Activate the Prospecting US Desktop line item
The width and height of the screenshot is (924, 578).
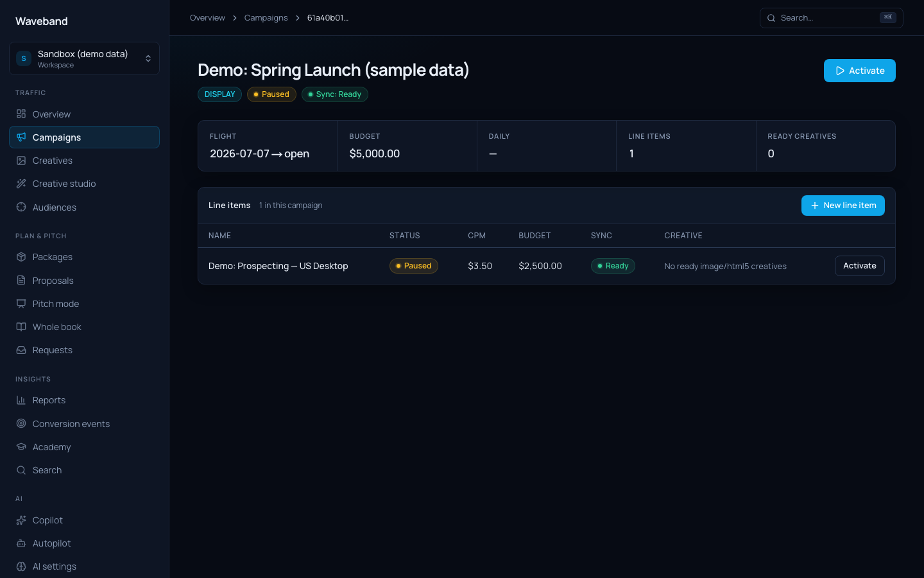pos(859,266)
